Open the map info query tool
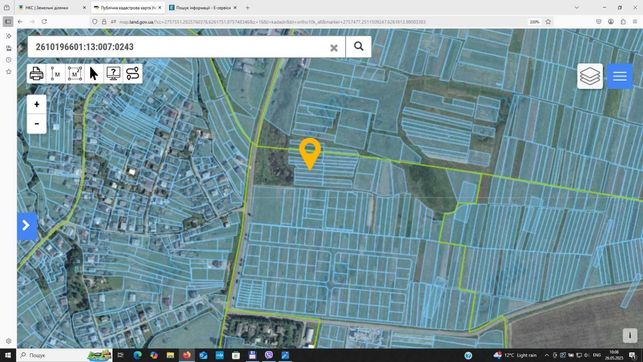643x362 pixels. (x=113, y=74)
